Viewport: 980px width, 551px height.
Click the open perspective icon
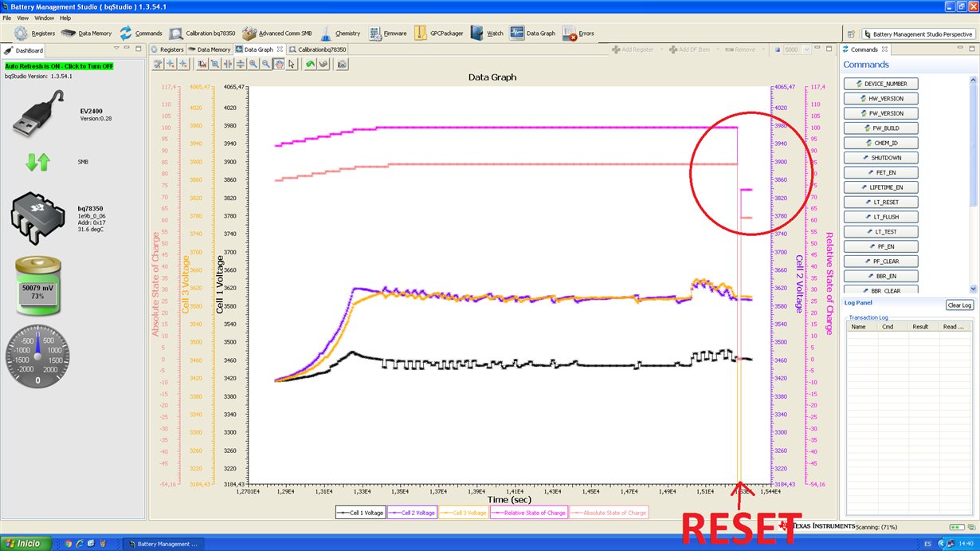pos(851,34)
